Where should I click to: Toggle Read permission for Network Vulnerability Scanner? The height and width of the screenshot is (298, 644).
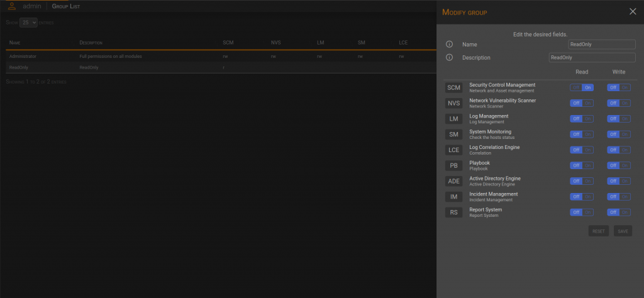click(x=582, y=103)
